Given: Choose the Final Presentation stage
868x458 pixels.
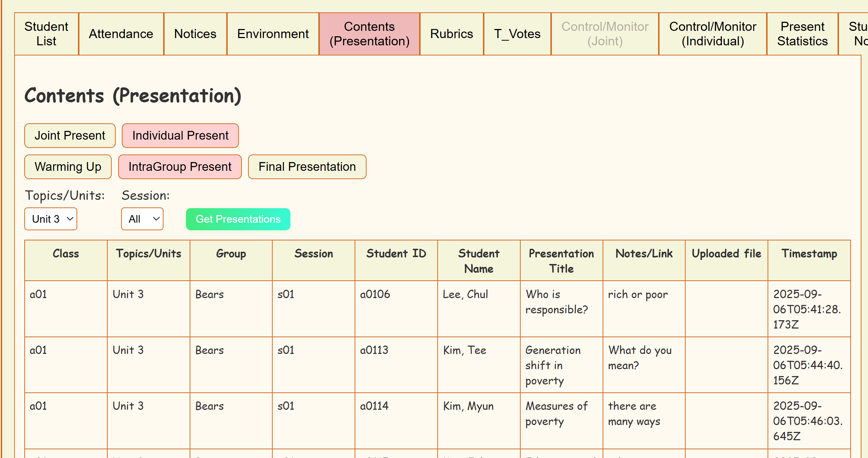Looking at the screenshot, I should pyautogui.click(x=307, y=167).
